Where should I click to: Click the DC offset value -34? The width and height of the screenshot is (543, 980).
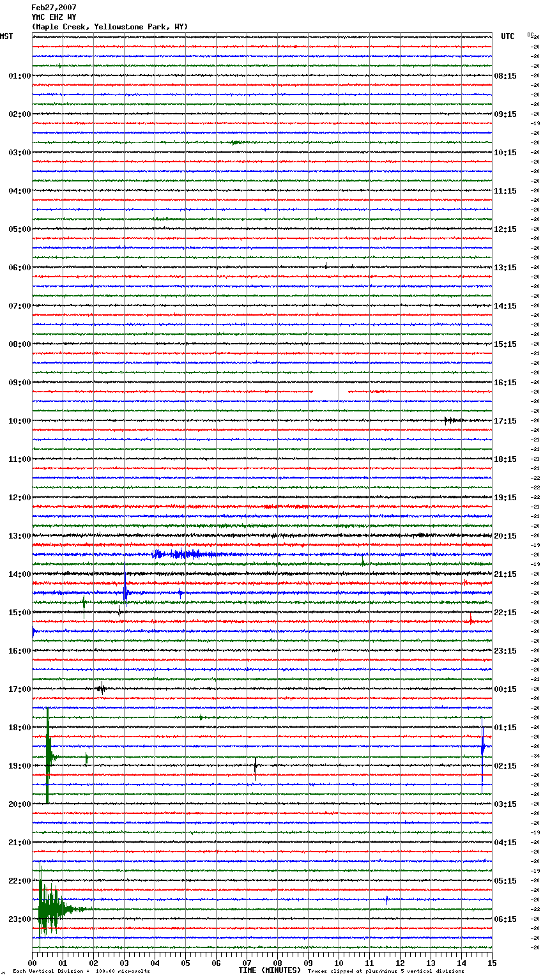(x=535, y=756)
